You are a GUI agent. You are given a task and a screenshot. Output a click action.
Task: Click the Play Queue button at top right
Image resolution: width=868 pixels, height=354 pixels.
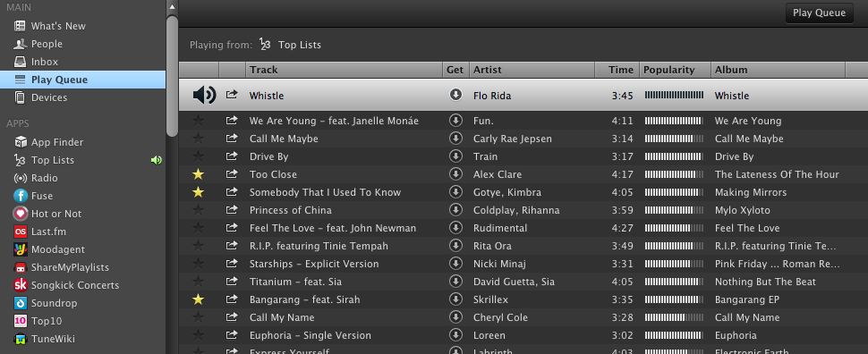click(820, 13)
